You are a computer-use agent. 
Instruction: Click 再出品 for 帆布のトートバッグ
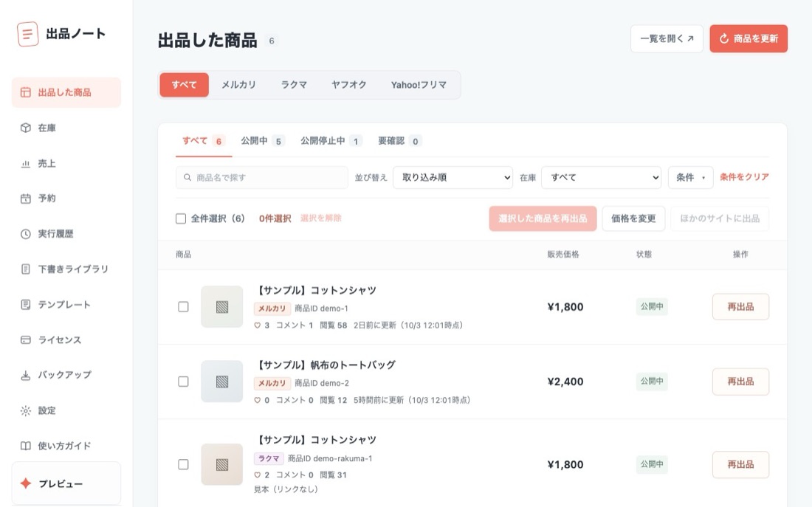740,381
